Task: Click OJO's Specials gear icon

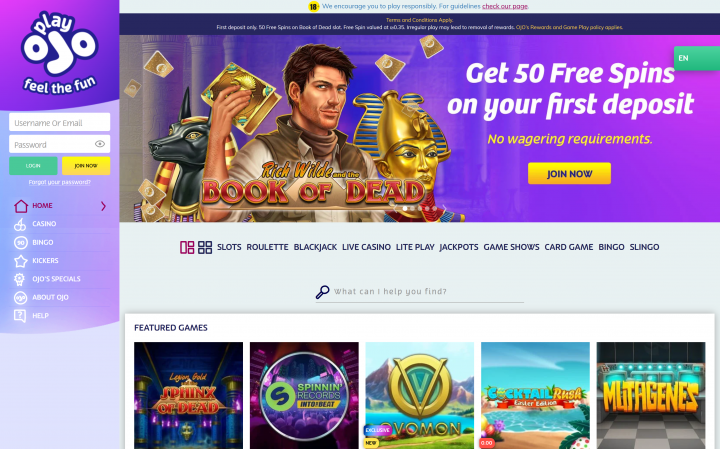Action: 19,279
